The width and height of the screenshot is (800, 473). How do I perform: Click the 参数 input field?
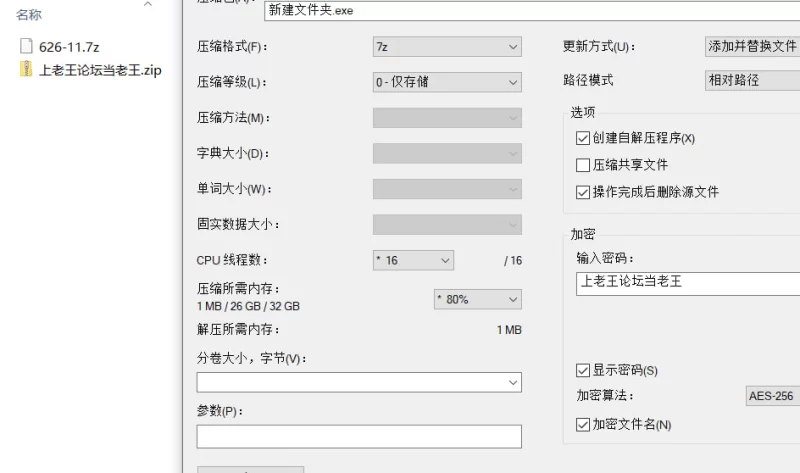coord(359,436)
